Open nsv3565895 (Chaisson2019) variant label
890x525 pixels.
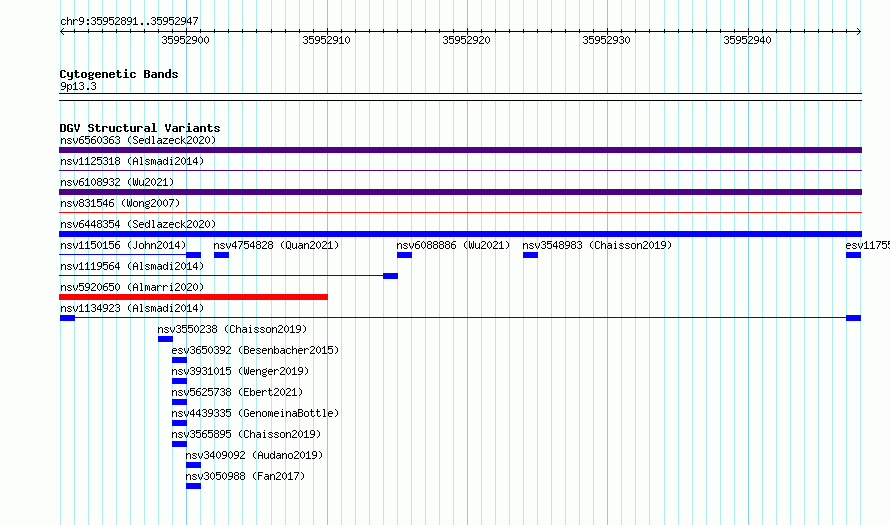point(246,434)
